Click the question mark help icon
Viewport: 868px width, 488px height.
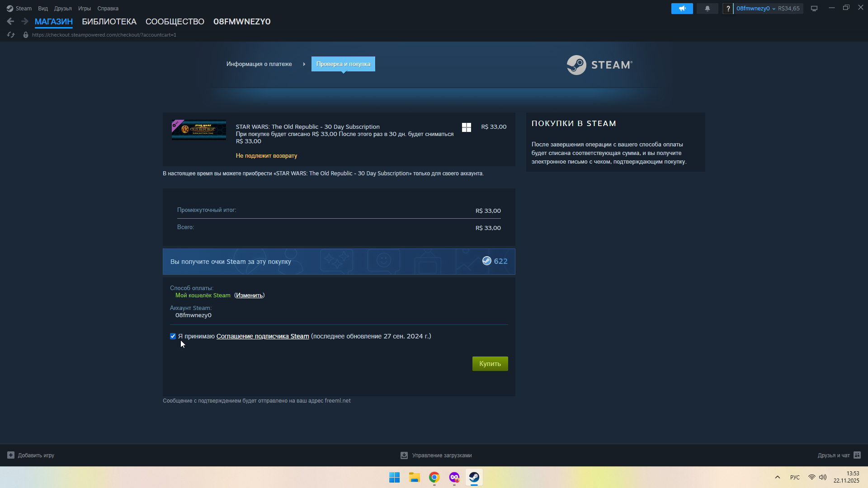728,9
